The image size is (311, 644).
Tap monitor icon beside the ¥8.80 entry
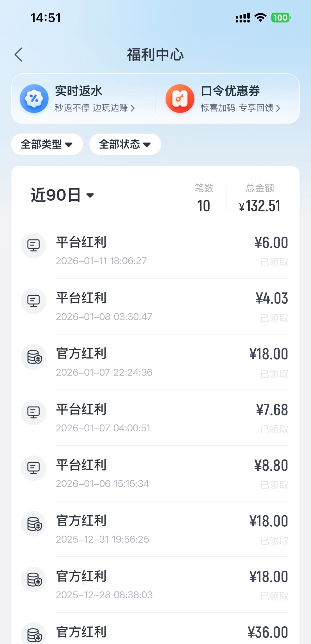34,468
